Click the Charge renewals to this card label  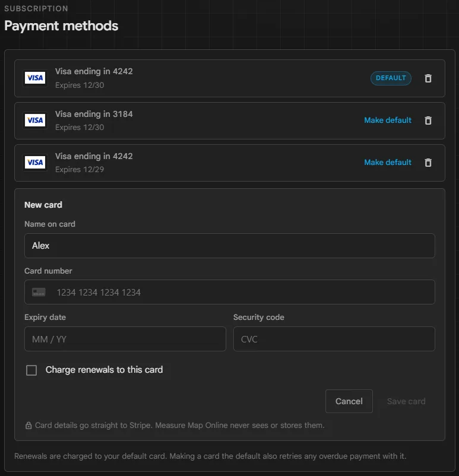pyautogui.click(x=104, y=370)
